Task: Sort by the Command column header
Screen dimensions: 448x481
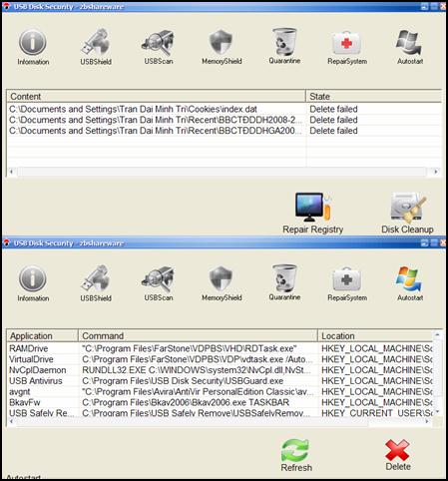Action: [x=198, y=335]
